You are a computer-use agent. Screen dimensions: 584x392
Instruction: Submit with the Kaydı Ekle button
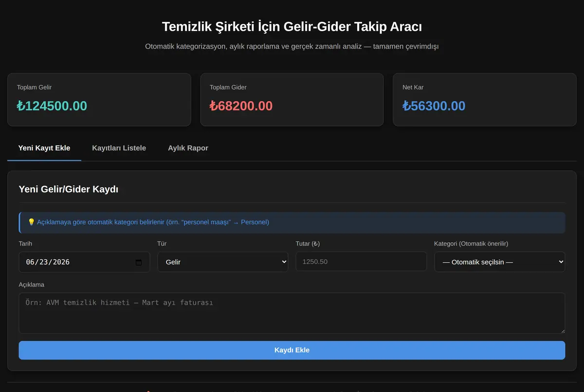pos(292,350)
